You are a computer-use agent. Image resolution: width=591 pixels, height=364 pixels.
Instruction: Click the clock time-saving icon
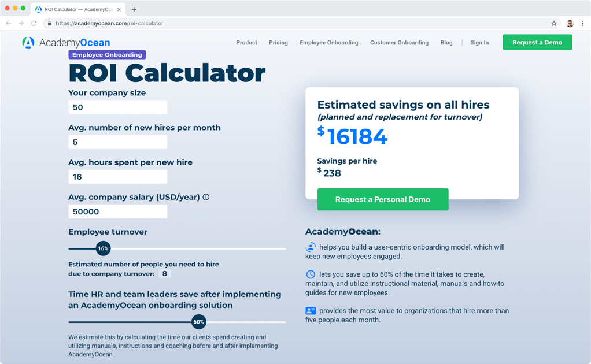point(311,274)
